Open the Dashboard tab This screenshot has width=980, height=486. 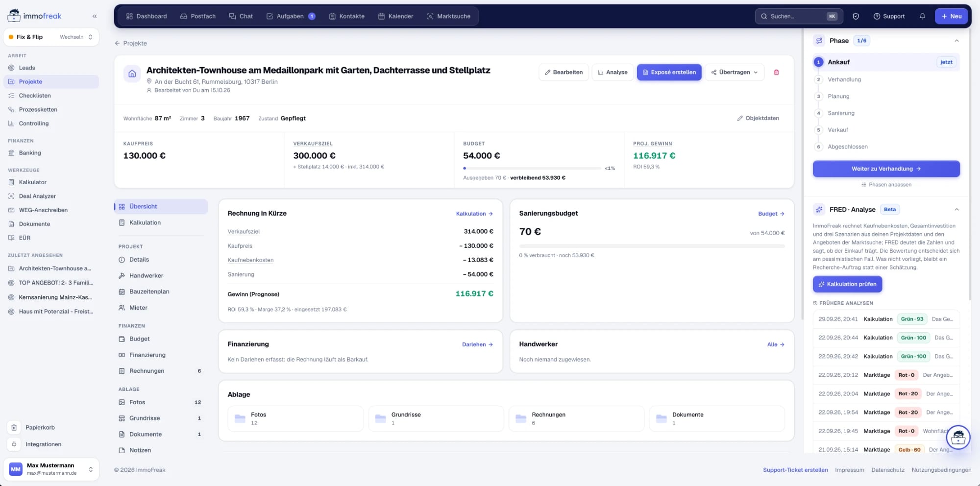tap(147, 16)
